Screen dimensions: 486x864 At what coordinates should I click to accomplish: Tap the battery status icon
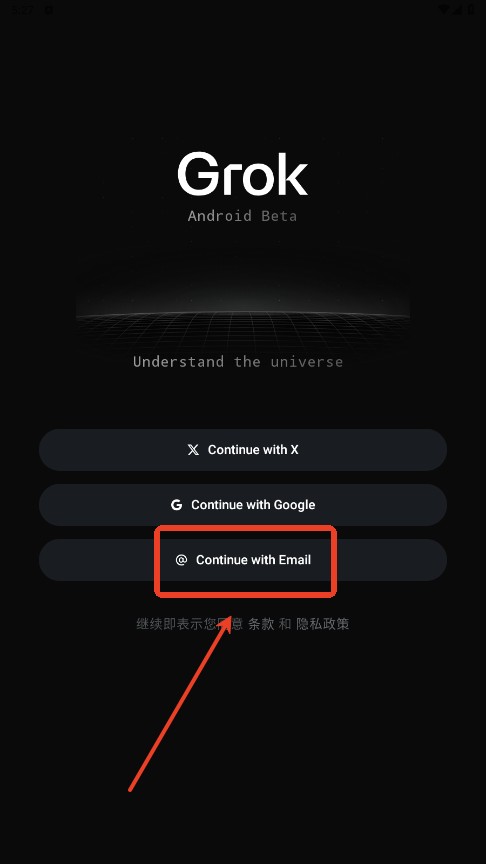[471, 10]
